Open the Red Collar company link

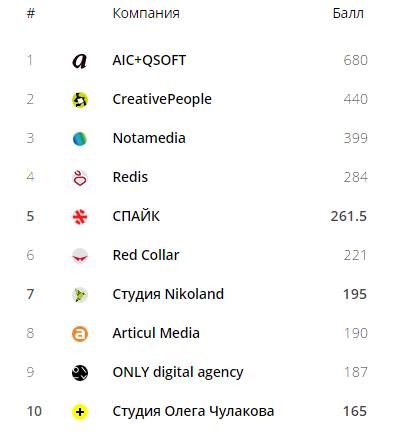tap(146, 255)
